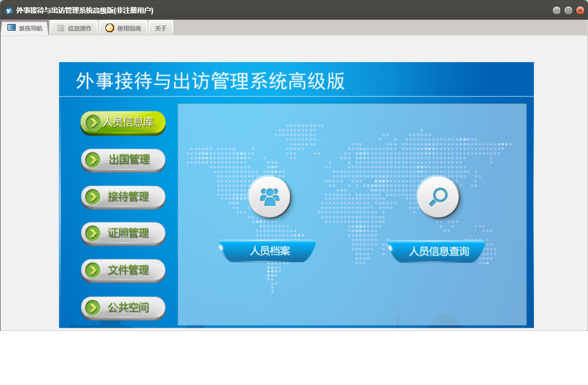This screenshot has height=385, width=588.
Task: Maximize the application window
Action: [x=568, y=10]
